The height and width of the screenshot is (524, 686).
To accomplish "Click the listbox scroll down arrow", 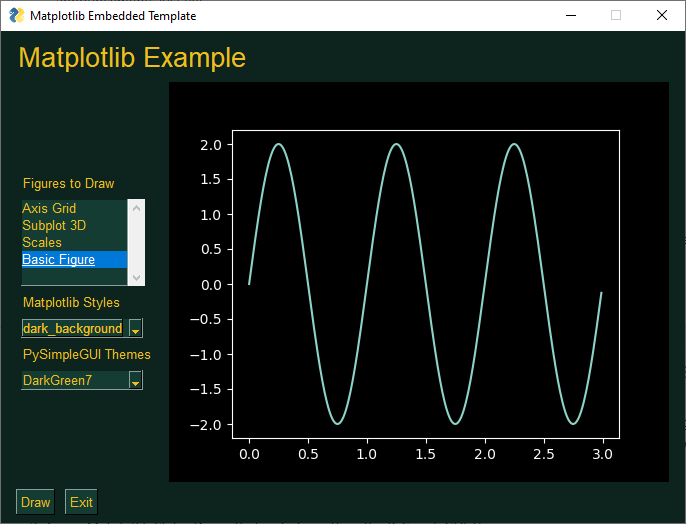I will (x=136, y=277).
